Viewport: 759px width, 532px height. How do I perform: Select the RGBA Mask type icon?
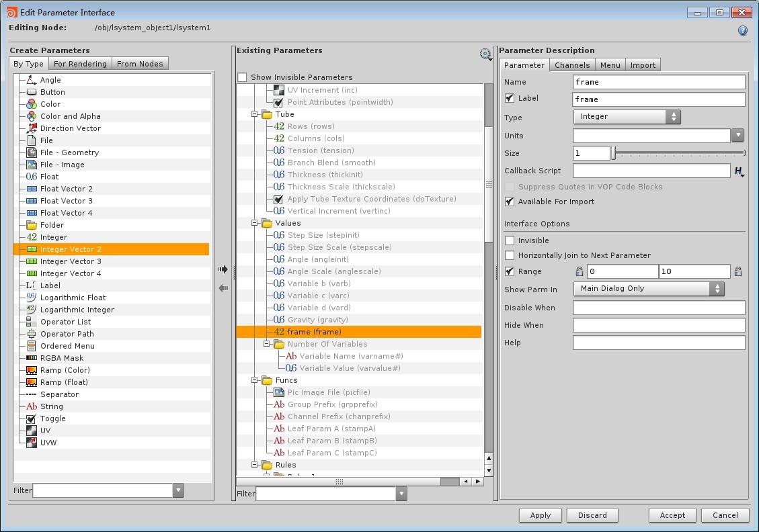coord(32,358)
